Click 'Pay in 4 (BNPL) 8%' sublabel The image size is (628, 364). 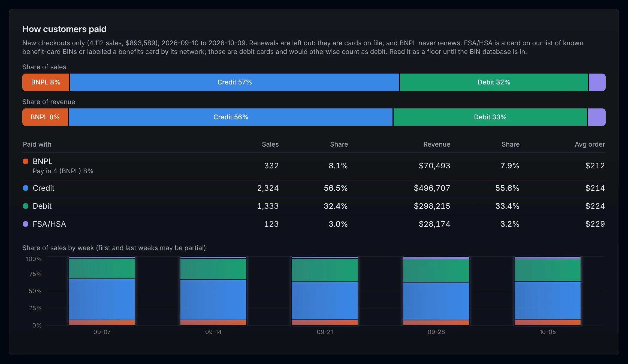point(63,171)
